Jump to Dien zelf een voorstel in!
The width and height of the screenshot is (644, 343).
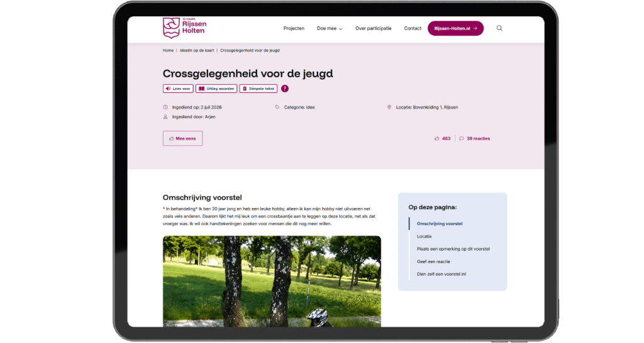pyautogui.click(x=441, y=274)
